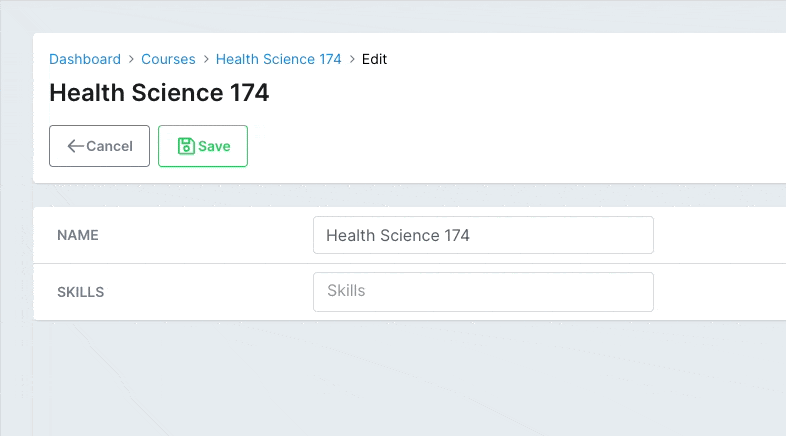Focus the Name input field

click(483, 235)
